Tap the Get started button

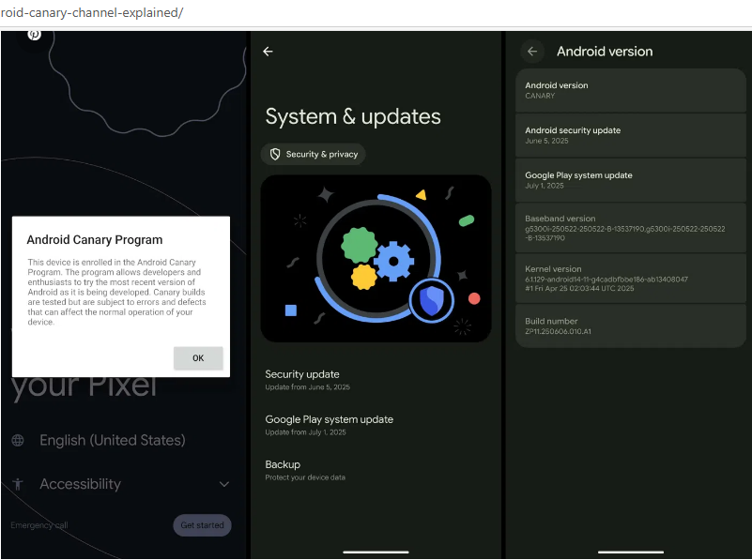pos(202,525)
